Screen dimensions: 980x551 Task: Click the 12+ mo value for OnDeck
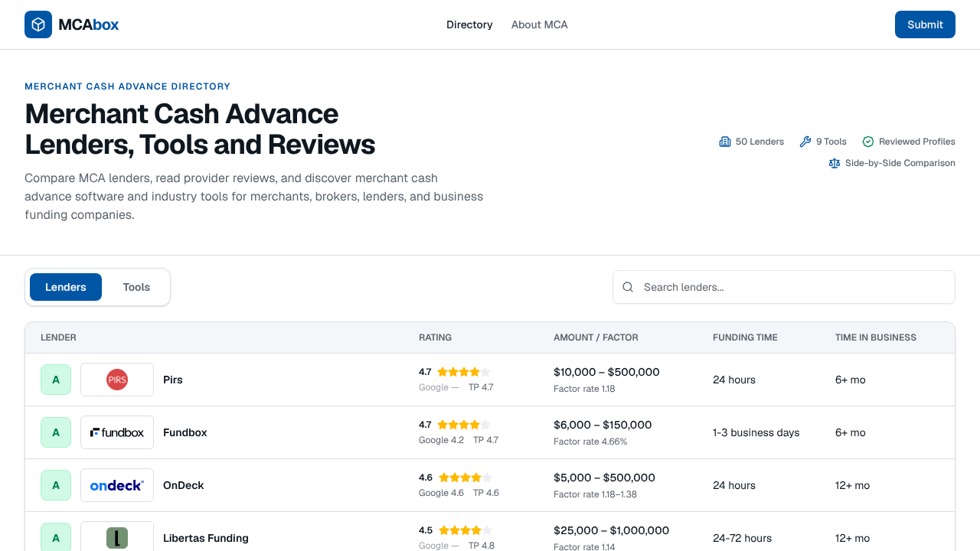coord(853,485)
